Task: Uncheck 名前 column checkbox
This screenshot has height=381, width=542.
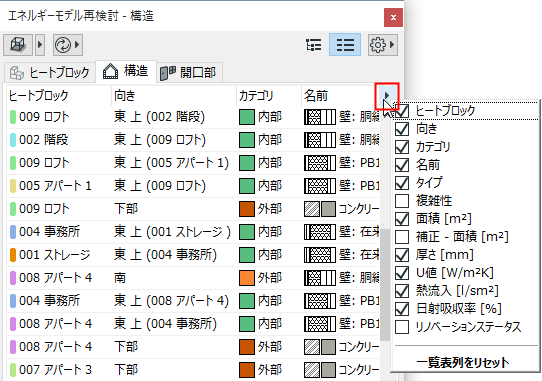Action: 402,165
